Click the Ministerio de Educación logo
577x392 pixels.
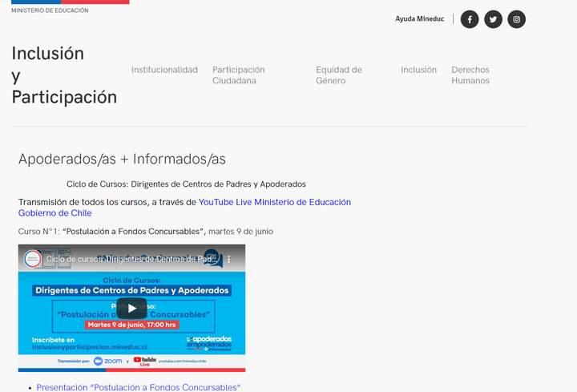click(50, 8)
